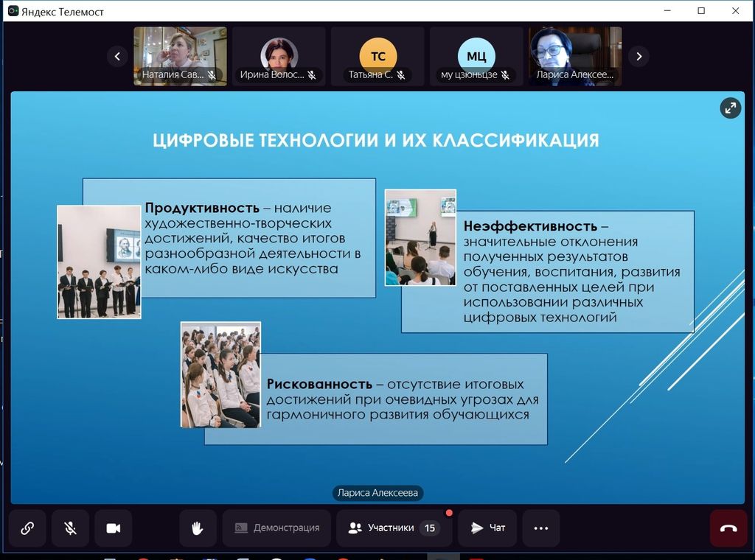
Task: Open the Участники participants list
Action: click(x=391, y=528)
